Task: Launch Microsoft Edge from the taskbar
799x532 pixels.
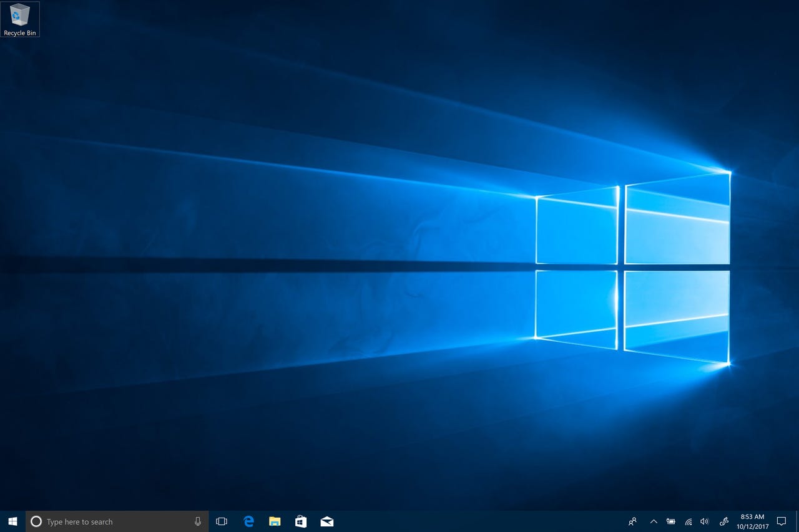Action: click(248, 521)
